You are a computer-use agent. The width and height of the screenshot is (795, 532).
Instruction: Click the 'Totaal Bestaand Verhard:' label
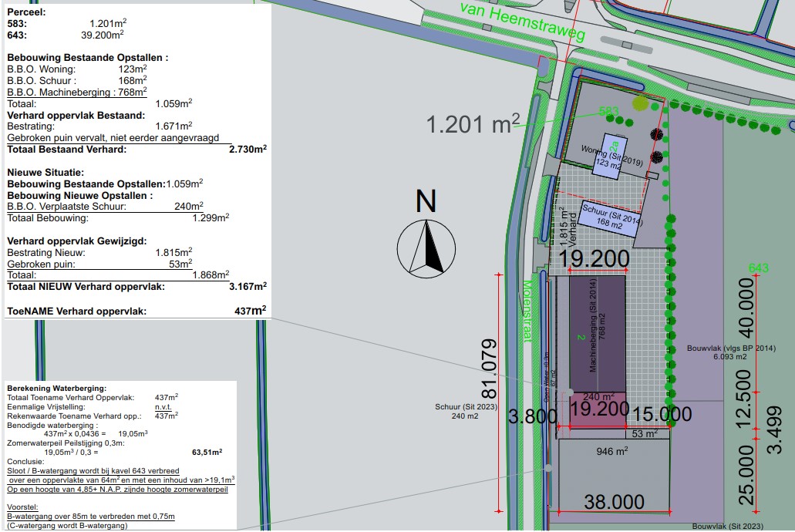[67, 149]
